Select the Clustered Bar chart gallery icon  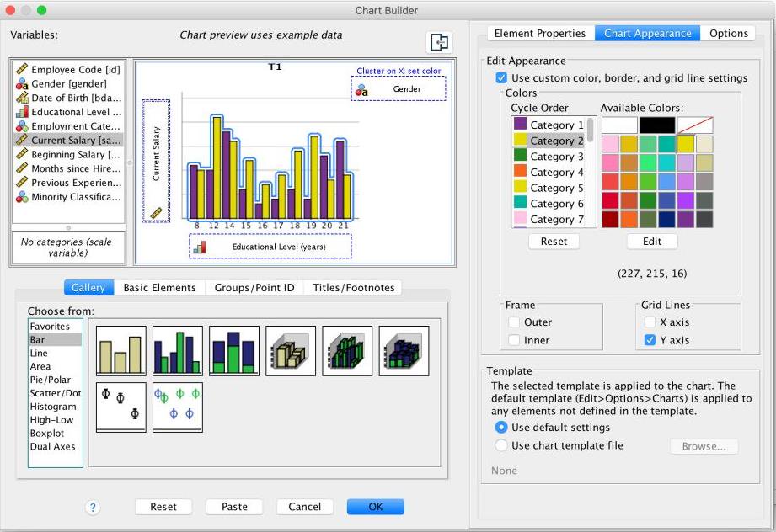coord(177,350)
